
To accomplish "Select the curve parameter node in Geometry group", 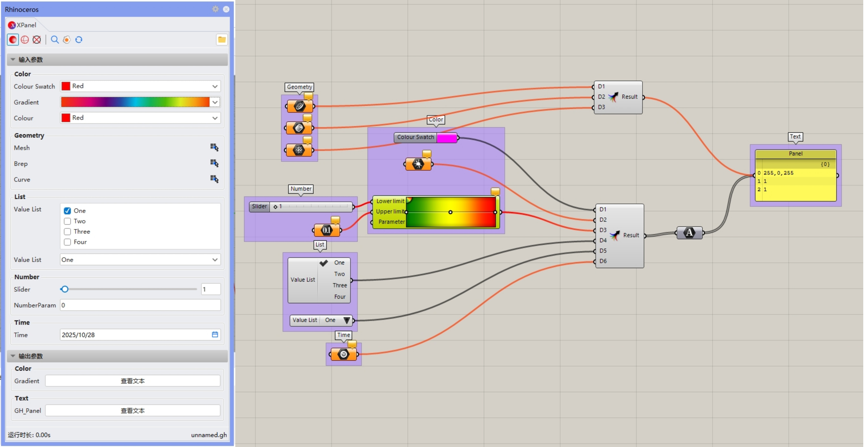I will (x=299, y=106).
